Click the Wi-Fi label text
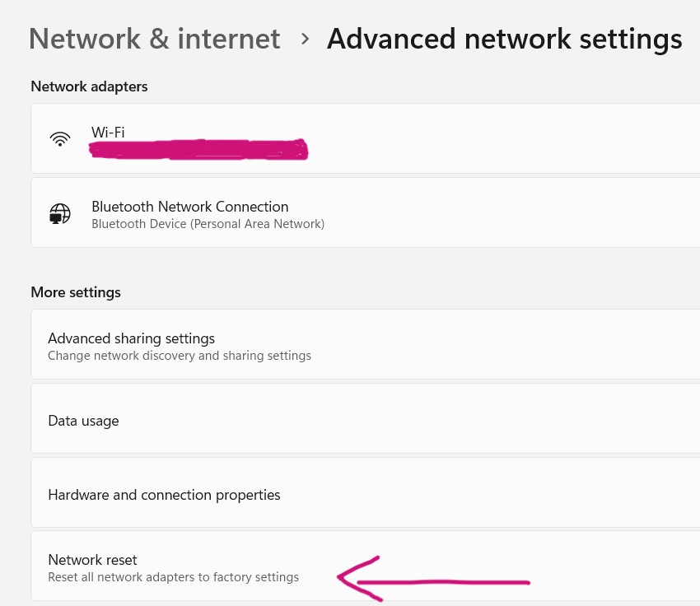Image resolution: width=700 pixels, height=606 pixels. pyautogui.click(x=107, y=132)
